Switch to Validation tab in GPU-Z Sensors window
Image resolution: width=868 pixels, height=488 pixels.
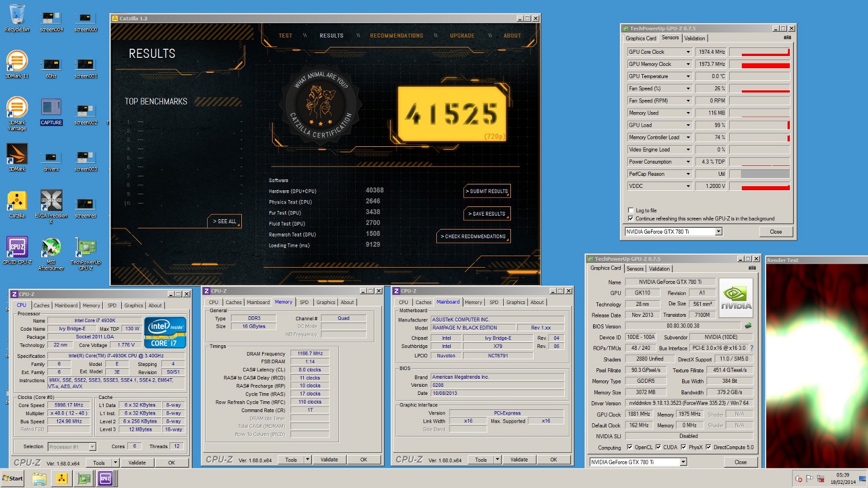click(694, 38)
